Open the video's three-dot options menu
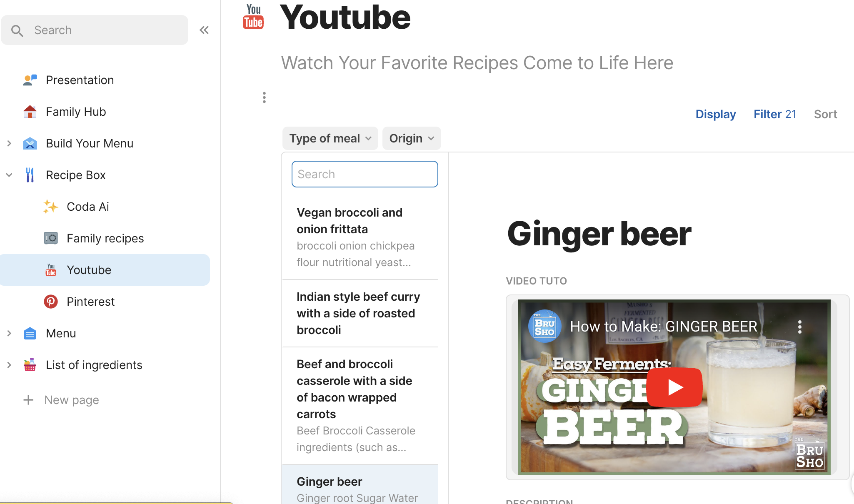Screen dimensions: 854x504 click(x=800, y=327)
